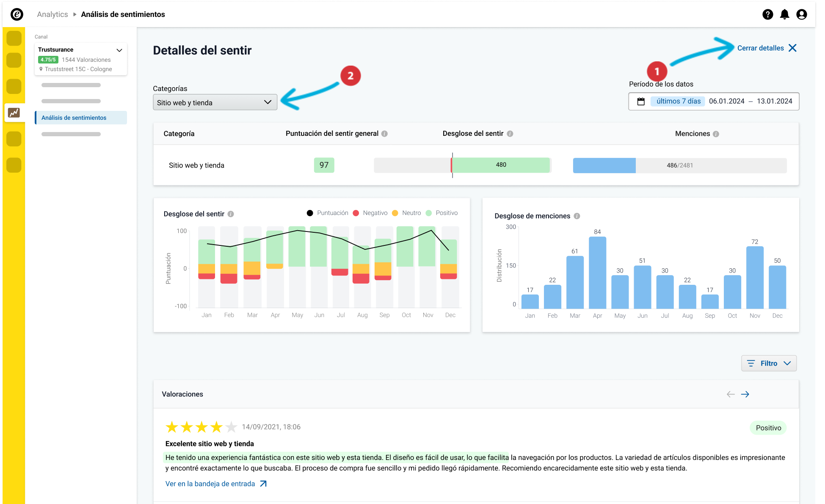The width and height of the screenshot is (825, 504).
Task: Select the últimos 7 días preset chip
Action: point(678,101)
